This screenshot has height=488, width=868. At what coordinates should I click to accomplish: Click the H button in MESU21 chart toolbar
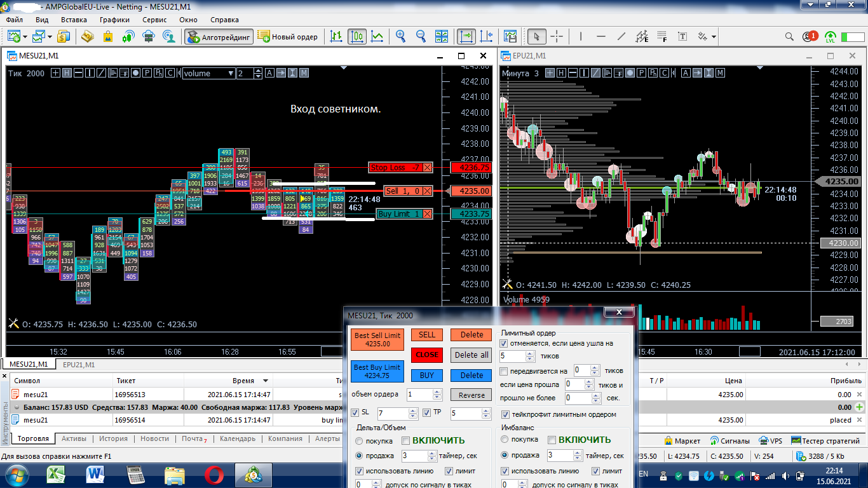pos(66,73)
